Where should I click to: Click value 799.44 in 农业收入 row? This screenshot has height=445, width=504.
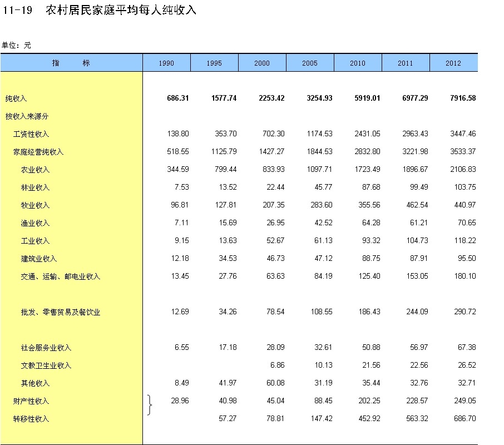tap(226, 169)
